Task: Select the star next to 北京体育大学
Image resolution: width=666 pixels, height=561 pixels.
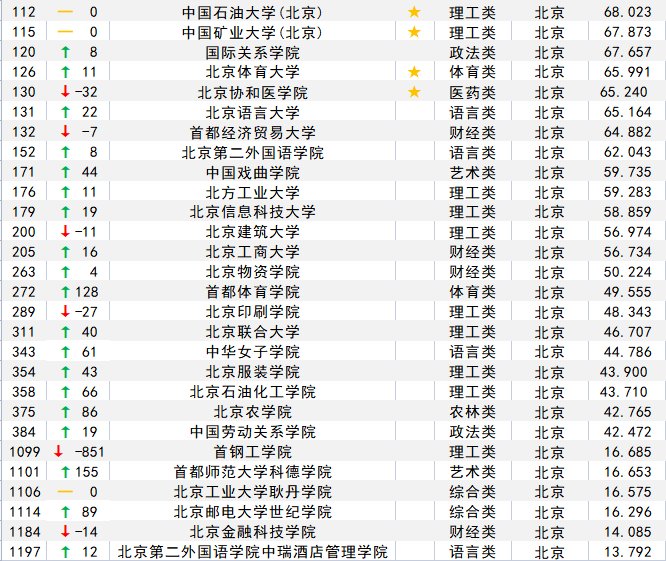Action: 414,72
